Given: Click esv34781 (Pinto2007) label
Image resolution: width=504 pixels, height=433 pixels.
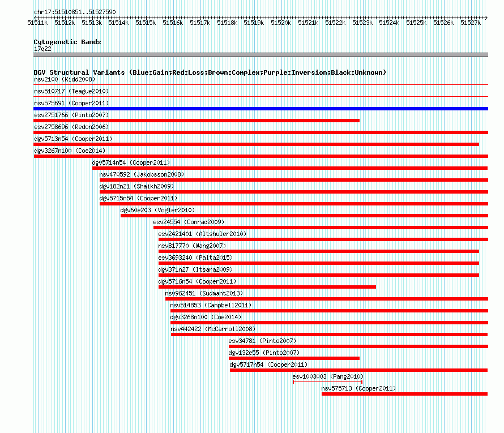Looking at the screenshot, I should pyautogui.click(x=262, y=341).
